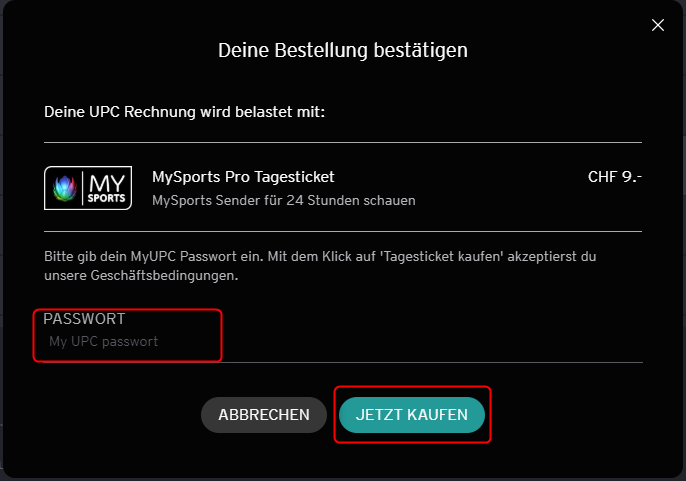Select the MySports Pro Tagesticket title
686x481 pixels.
click(243, 177)
